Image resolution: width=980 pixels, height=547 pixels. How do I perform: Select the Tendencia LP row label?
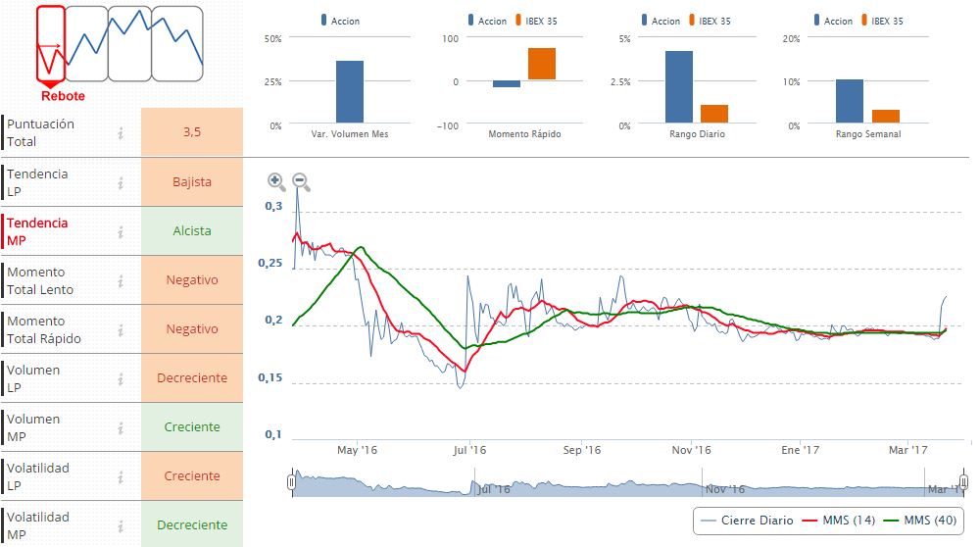(x=37, y=182)
